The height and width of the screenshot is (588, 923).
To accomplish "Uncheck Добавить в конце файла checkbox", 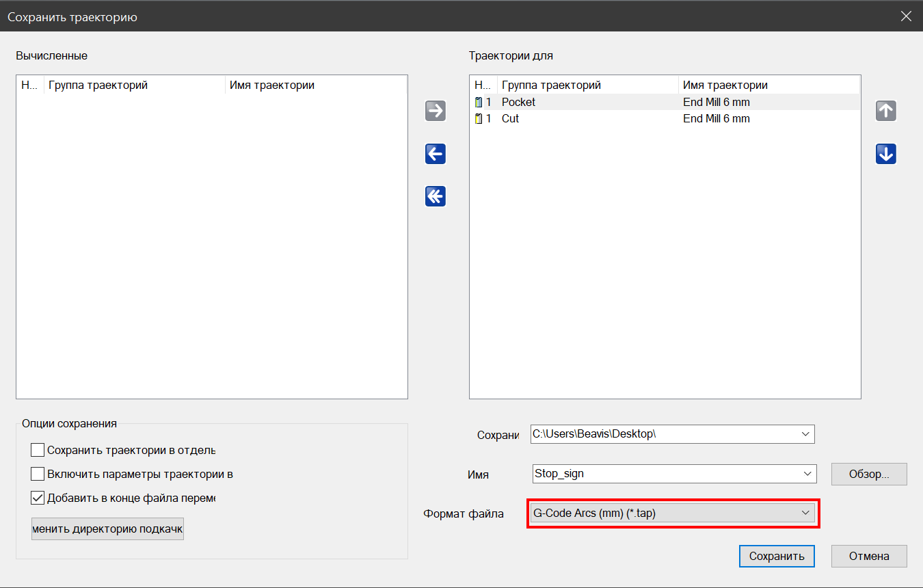I will tap(38, 498).
